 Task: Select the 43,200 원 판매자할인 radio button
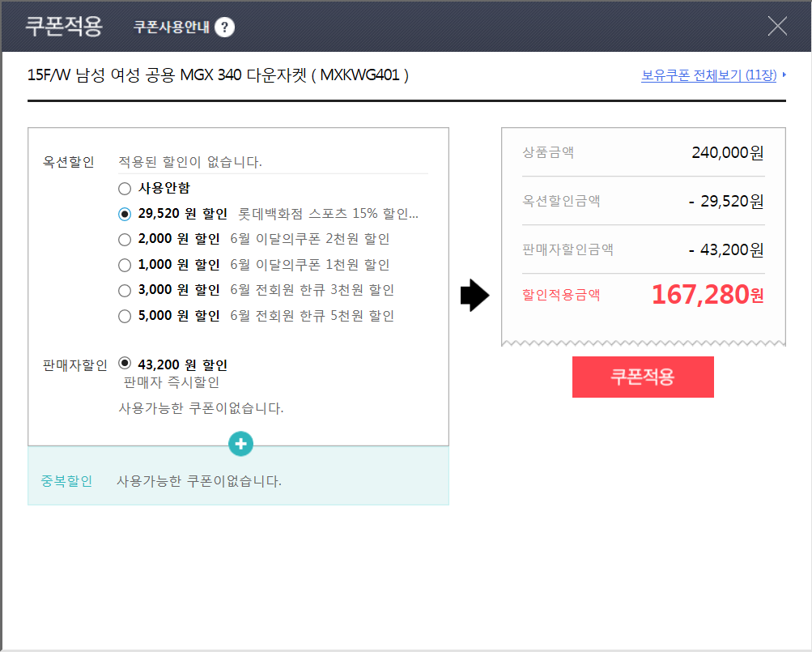tap(125, 364)
